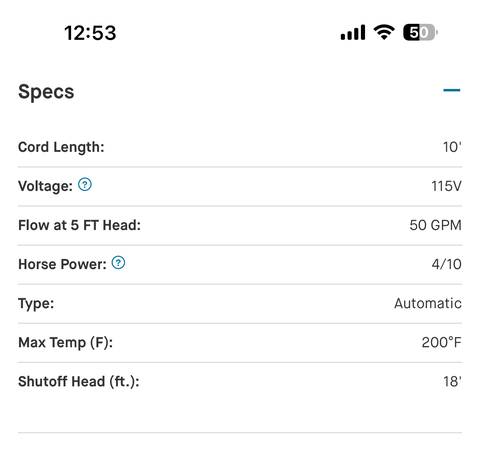Select the 50 GPM flow value
The width and height of the screenshot is (480, 450).
click(435, 225)
